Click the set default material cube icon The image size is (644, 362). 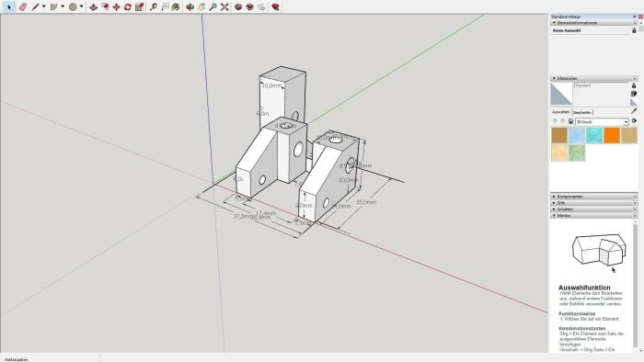(x=634, y=94)
